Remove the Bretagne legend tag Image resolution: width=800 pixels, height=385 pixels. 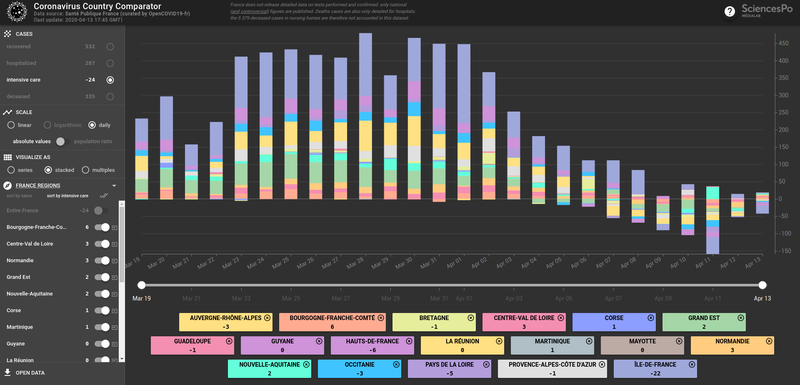[470, 318]
